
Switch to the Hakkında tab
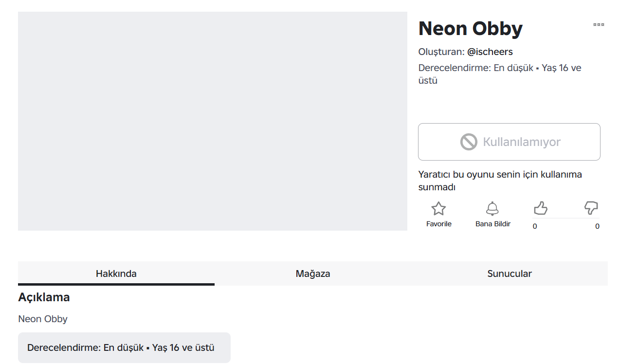116,273
